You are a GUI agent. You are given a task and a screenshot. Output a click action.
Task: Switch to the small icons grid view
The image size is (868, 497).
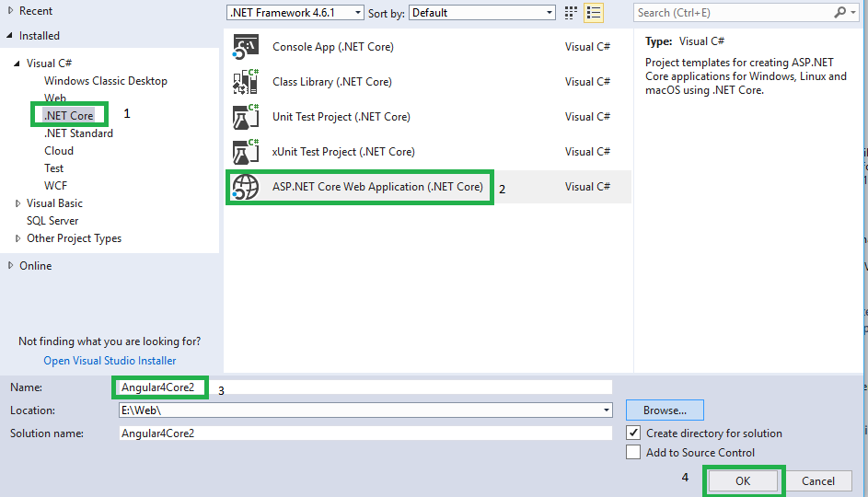pyautogui.click(x=571, y=13)
